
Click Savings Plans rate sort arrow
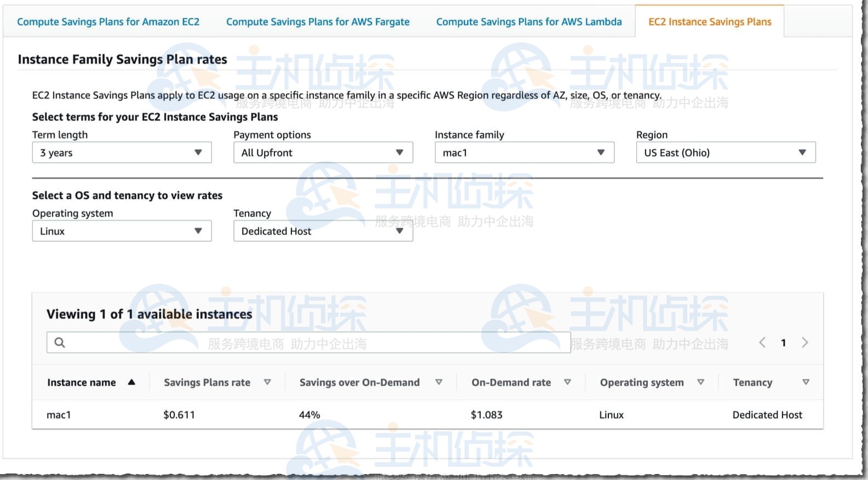click(267, 382)
